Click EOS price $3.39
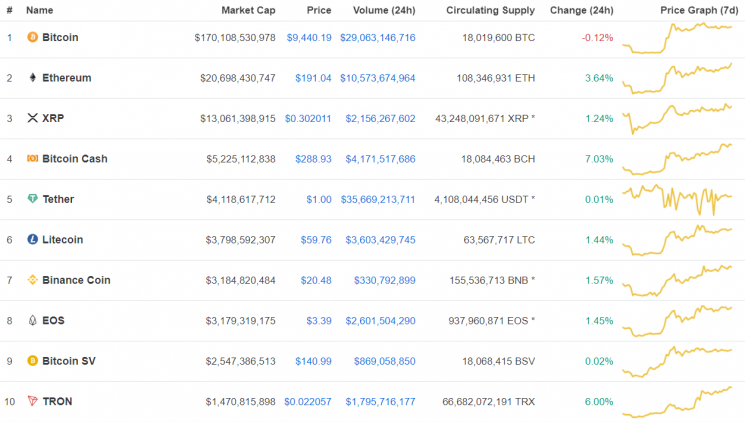 319,321
